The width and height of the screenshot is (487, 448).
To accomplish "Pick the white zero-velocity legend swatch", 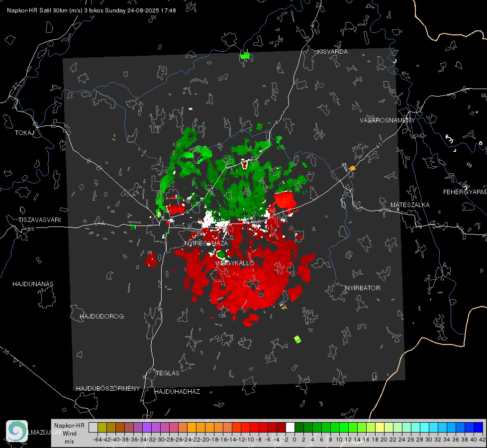I will (x=290, y=427).
